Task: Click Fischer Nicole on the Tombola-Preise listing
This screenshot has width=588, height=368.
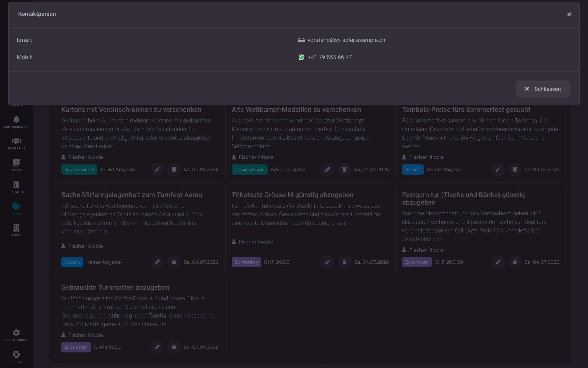Action: 427,157
